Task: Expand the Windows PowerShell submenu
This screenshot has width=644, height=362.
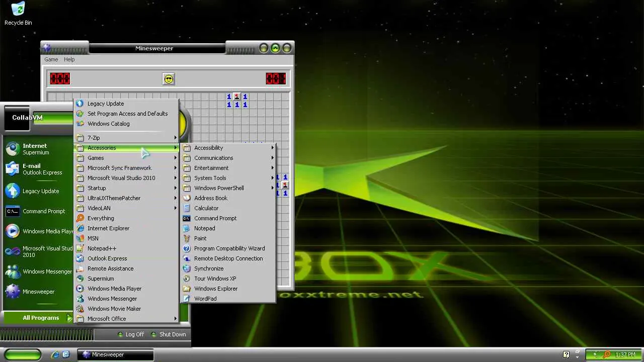Action: [x=228, y=188]
